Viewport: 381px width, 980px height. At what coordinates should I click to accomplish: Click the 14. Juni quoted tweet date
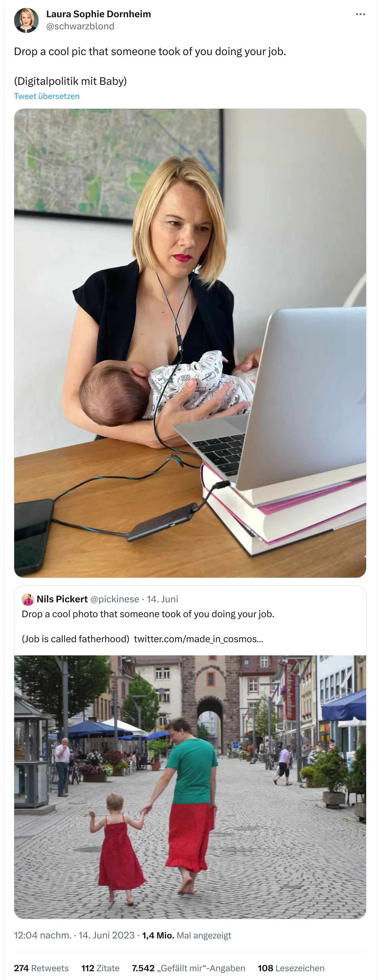coord(163,599)
